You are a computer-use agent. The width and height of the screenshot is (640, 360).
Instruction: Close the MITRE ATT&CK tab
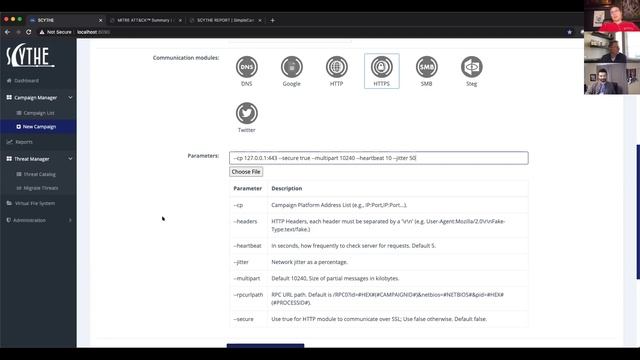pyautogui.click(x=180, y=20)
